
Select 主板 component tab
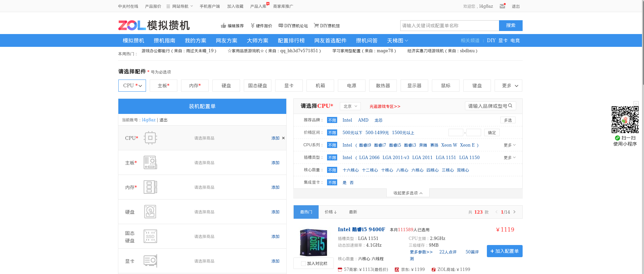tap(164, 86)
